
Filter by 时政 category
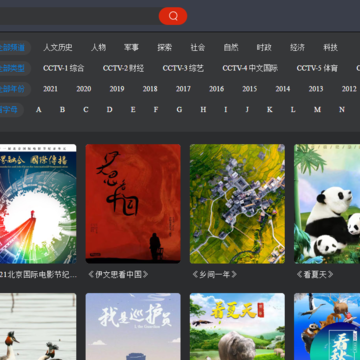[264, 48]
